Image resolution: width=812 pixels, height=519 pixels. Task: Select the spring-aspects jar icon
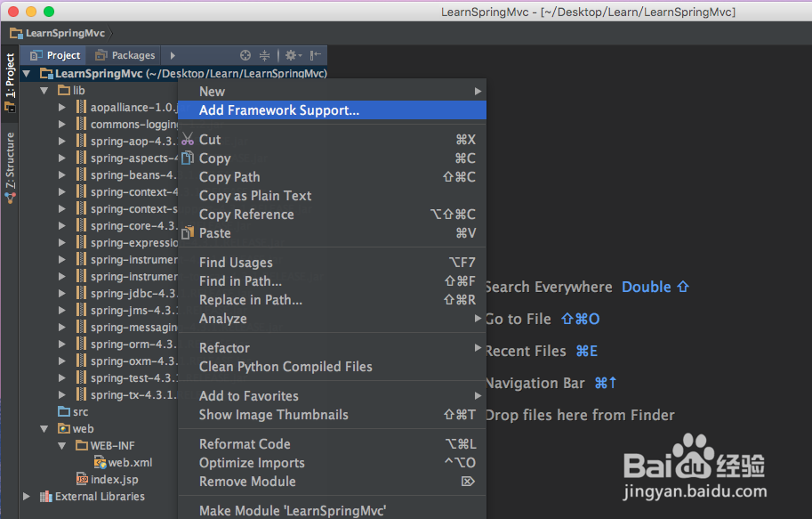81,158
